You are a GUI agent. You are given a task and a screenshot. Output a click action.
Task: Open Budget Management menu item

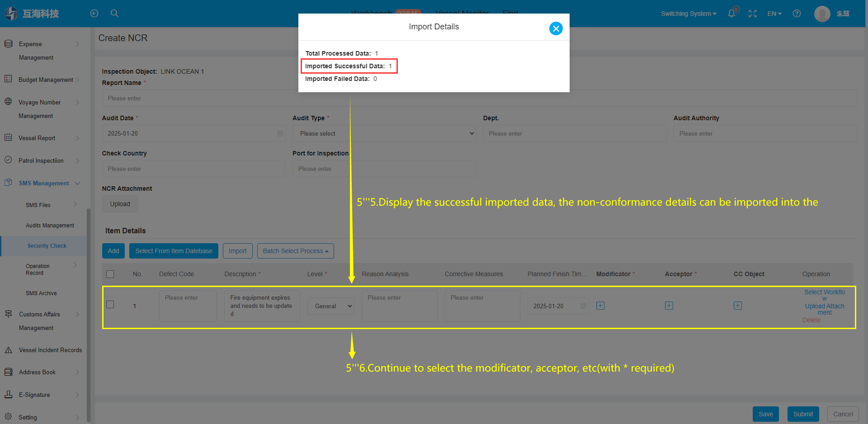click(46, 80)
